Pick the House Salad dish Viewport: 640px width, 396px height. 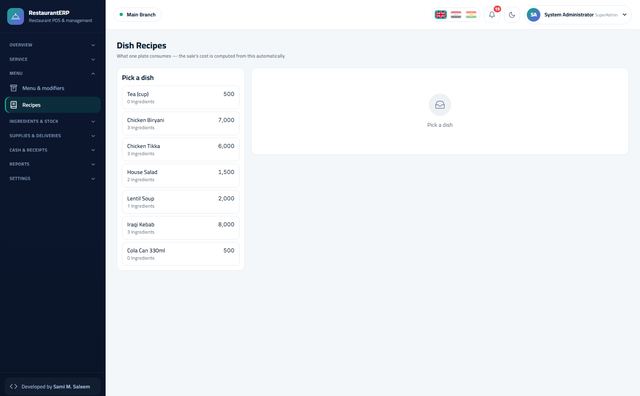click(x=180, y=176)
